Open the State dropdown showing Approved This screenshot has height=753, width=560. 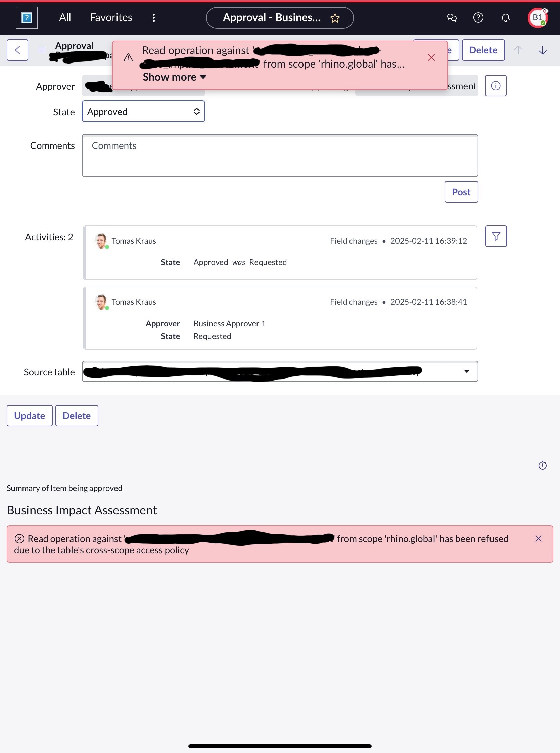coord(143,111)
